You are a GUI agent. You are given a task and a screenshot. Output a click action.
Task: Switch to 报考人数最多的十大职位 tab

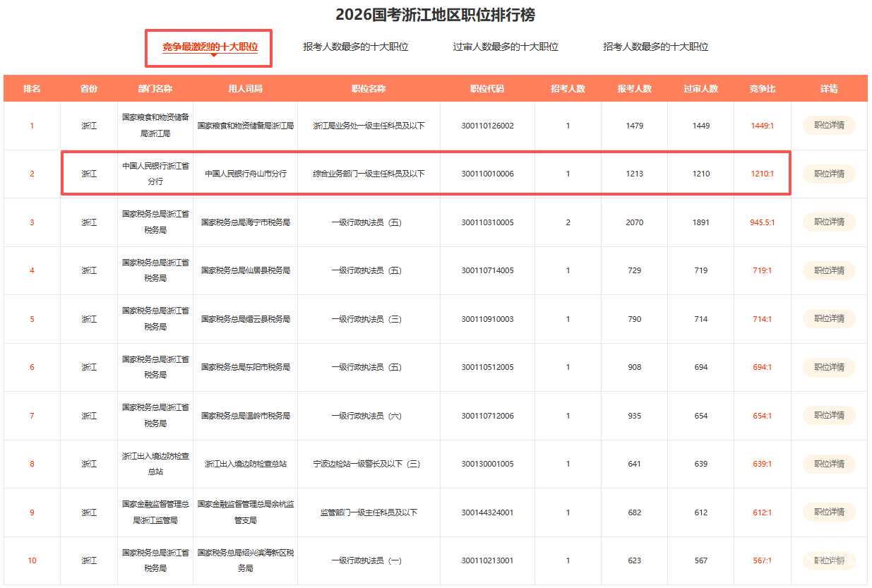355,47
